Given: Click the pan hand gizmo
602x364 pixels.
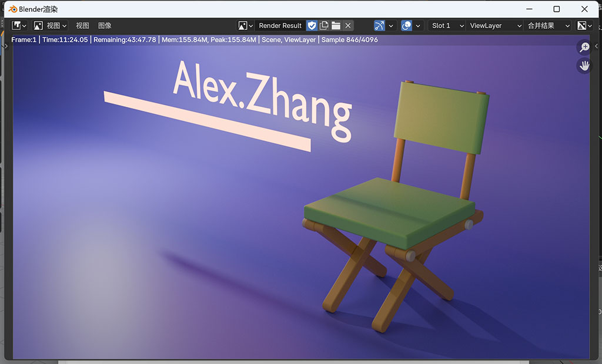Looking at the screenshot, I should [x=584, y=66].
